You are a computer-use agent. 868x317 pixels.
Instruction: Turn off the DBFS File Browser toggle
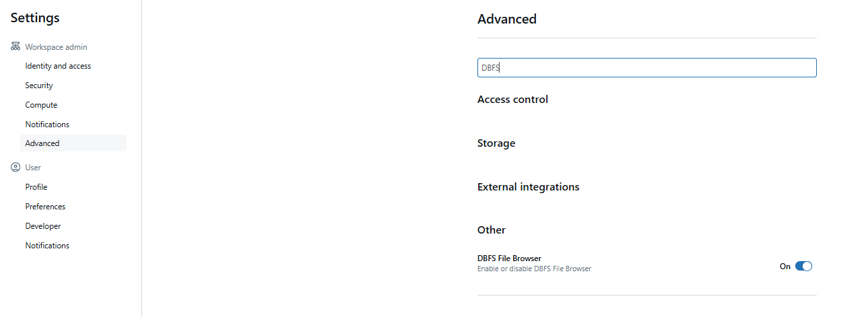coord(803,266)
